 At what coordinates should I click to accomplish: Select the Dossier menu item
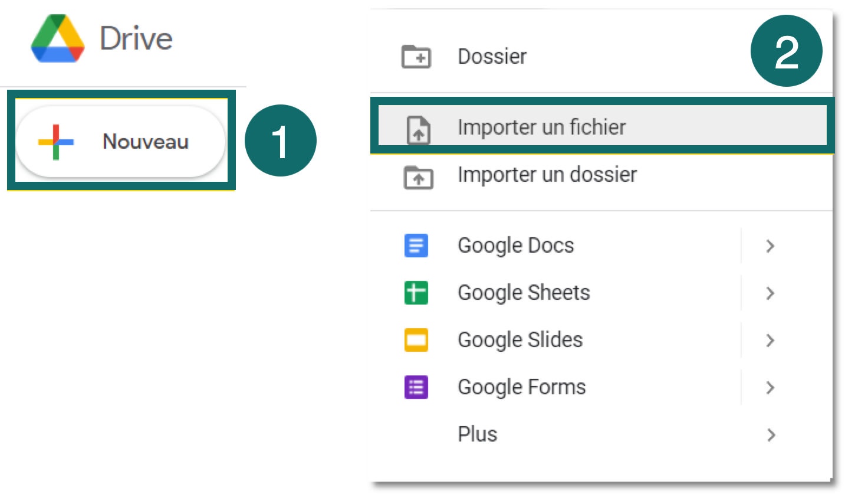pyautogui.click(x=601, y=57)
